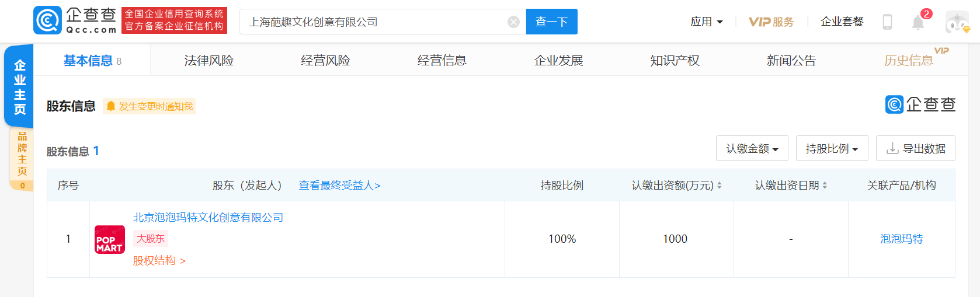
Task: Open the 泡泡玛特 related product link
Action: tap(901, 239)
